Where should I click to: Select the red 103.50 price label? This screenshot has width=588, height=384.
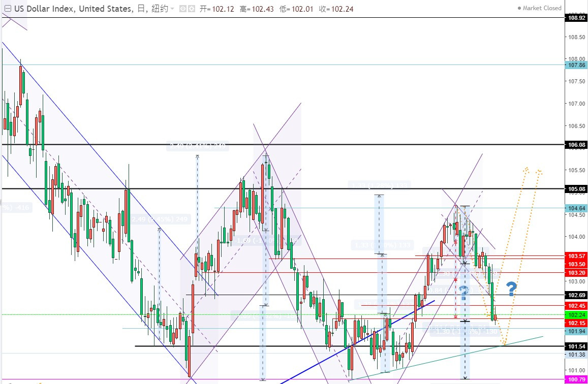[576, 264]
